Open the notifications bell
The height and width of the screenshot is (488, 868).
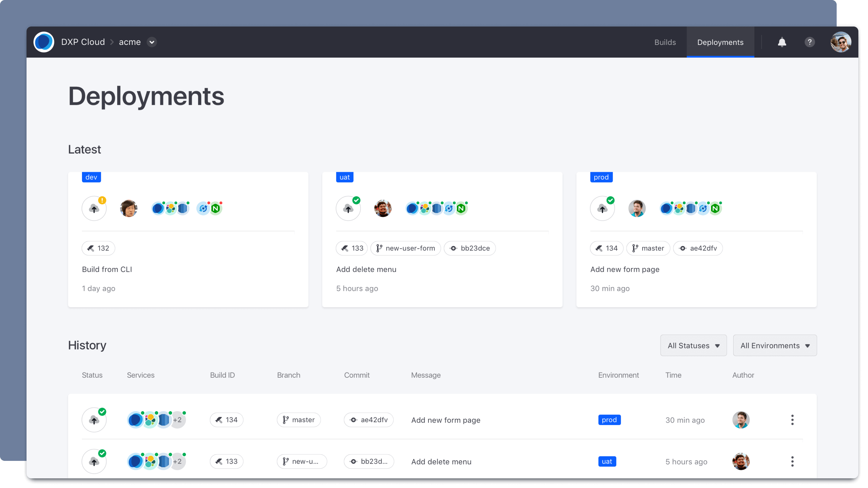click(x=782, y=42)
